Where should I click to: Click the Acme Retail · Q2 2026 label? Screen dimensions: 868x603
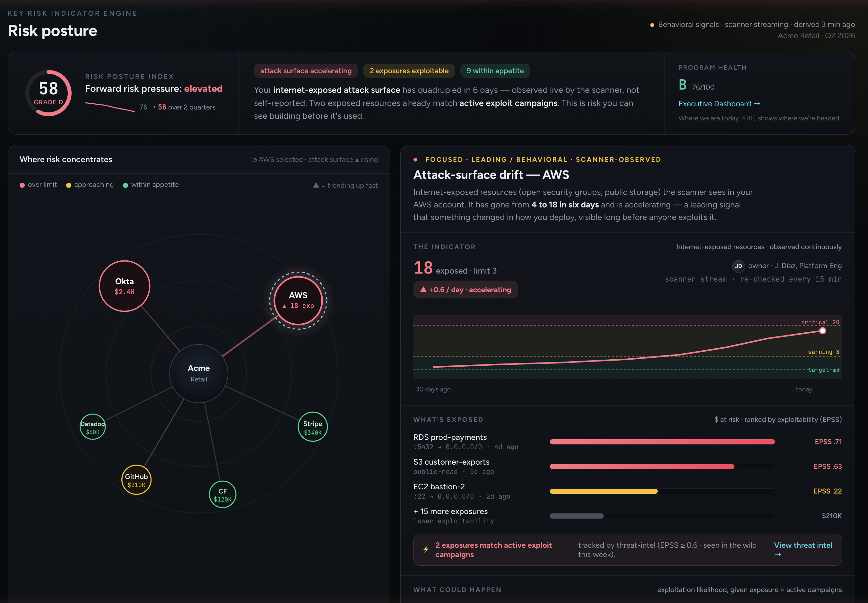[x=816, y=36]
